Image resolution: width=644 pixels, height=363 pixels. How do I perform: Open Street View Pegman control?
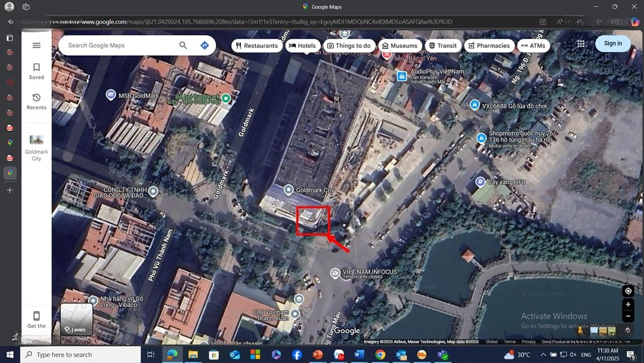click(580, 330)
